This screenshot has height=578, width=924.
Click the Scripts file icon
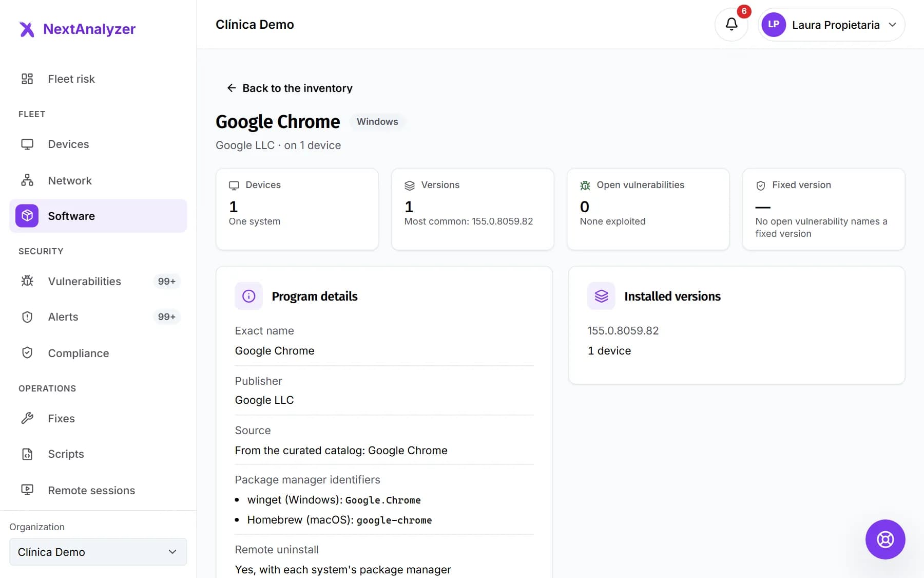tap(27, 454)
